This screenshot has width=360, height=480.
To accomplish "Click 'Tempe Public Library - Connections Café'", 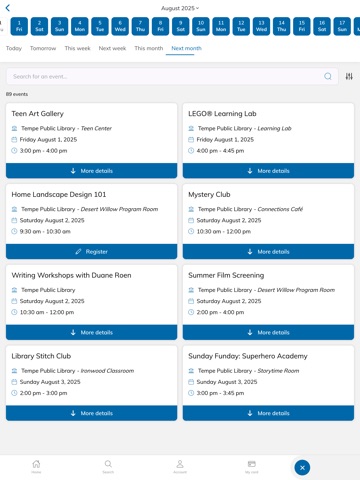I will pos(250,209).
